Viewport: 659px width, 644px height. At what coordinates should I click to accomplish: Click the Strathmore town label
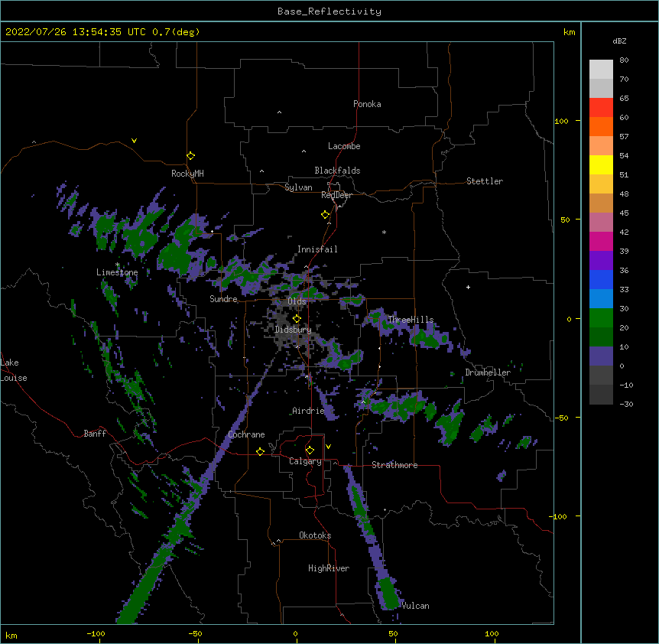(394, 465)
